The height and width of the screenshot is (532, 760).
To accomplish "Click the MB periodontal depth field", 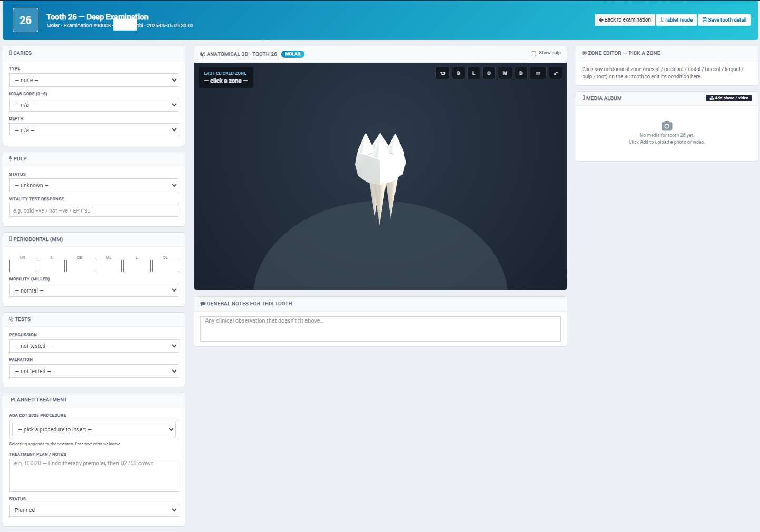I will (x=23, y=266).
